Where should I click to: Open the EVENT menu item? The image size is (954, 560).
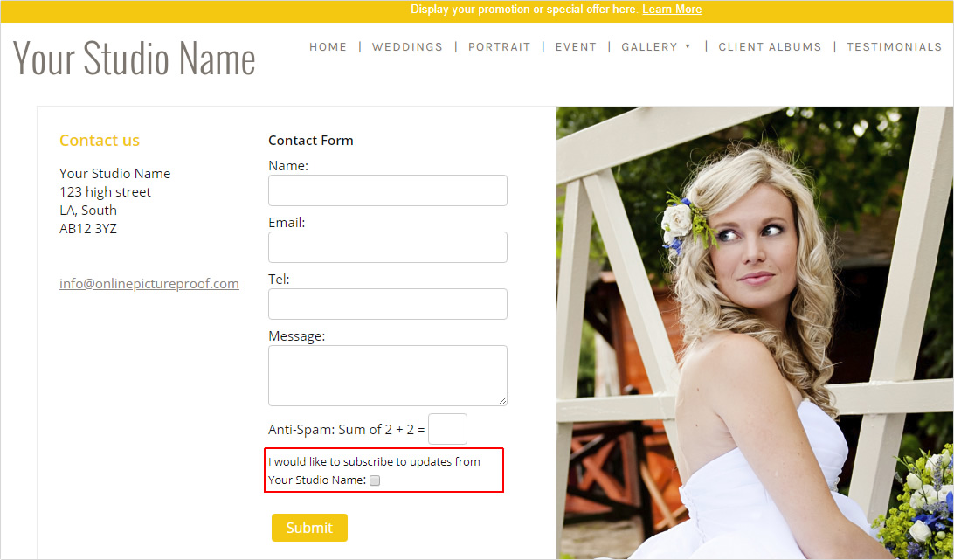pyautogui.click(x=576, y=47)
